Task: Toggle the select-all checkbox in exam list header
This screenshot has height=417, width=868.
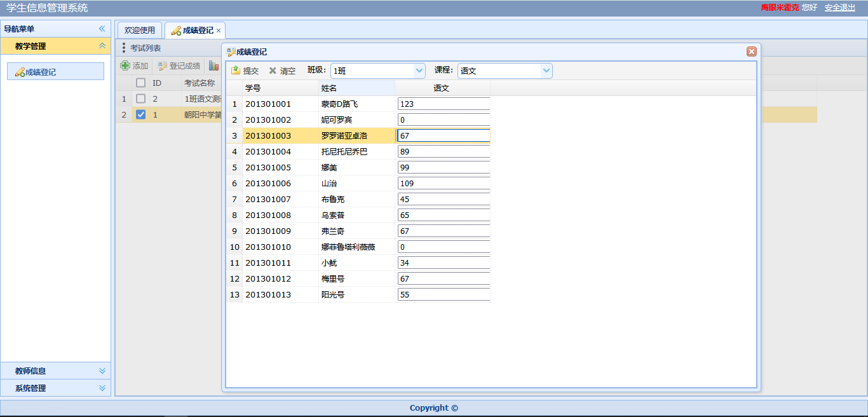Action: pos(140,83)
